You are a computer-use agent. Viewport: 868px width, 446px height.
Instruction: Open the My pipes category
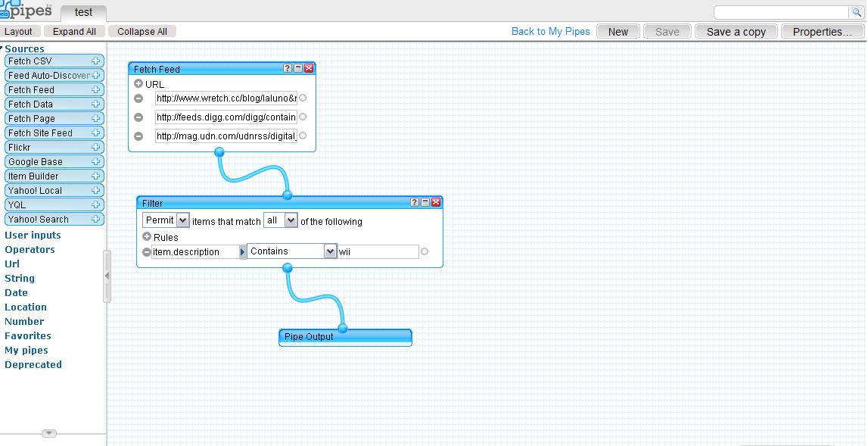26,350
